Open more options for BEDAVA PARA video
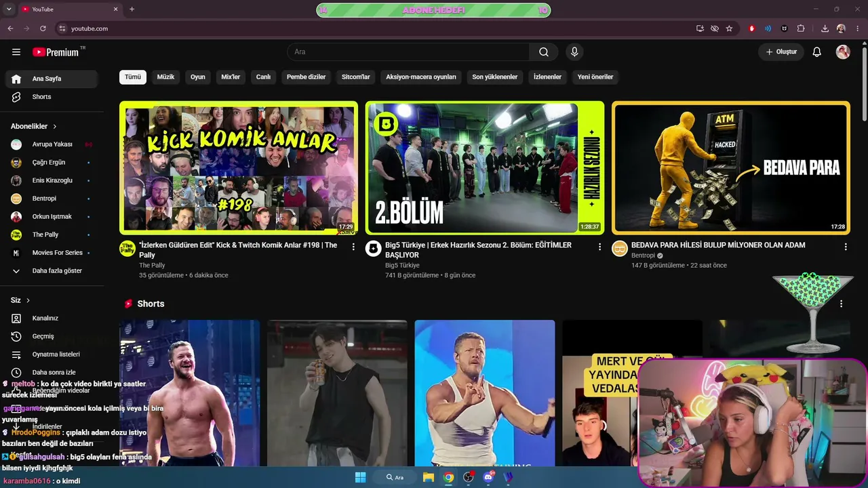868x488 pixels. pyautogui.click(x=846, y=247)
